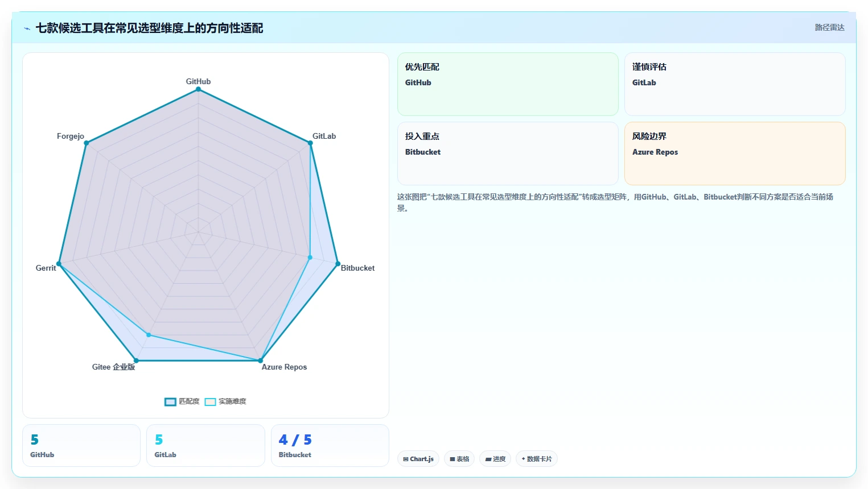Click the Forgejo data point on radar
The image size is (868, 489).
point(87,143)
